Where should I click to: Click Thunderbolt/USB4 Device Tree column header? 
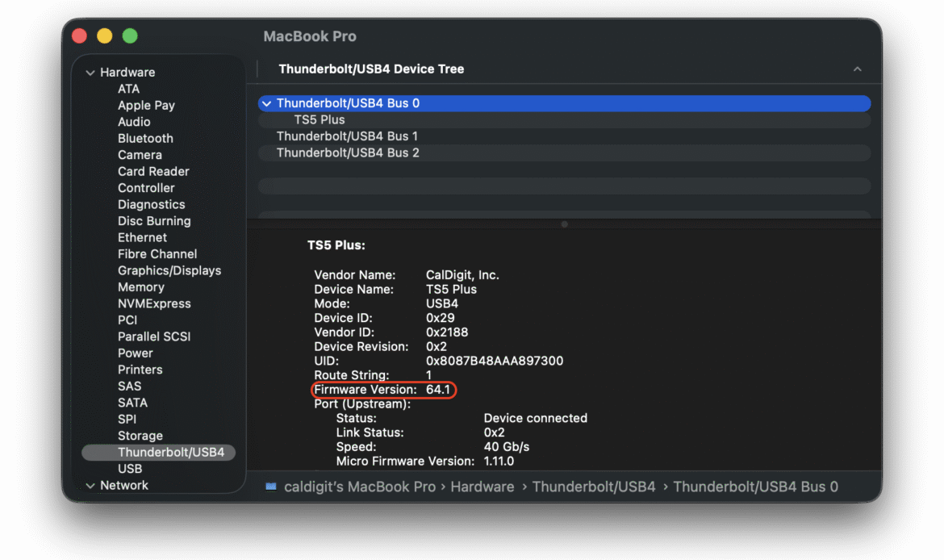[371, 69]
